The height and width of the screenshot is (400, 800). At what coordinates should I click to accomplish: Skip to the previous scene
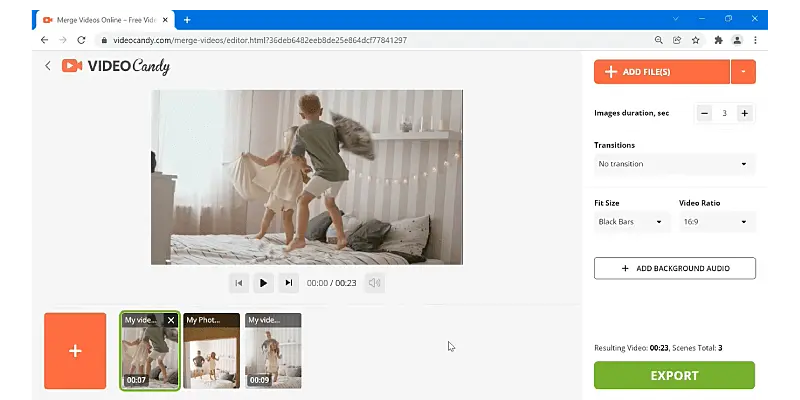click(239, 283)
